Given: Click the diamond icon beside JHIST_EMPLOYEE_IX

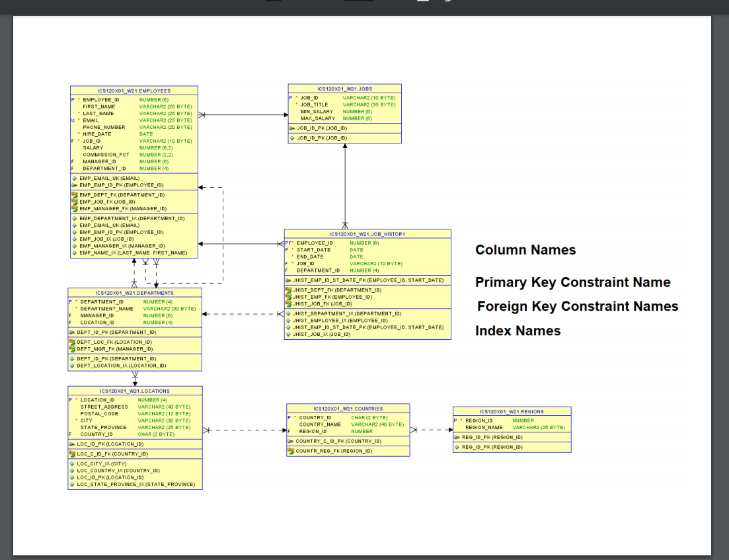Looking at the screenshot, I should click(x=288, y=321).
